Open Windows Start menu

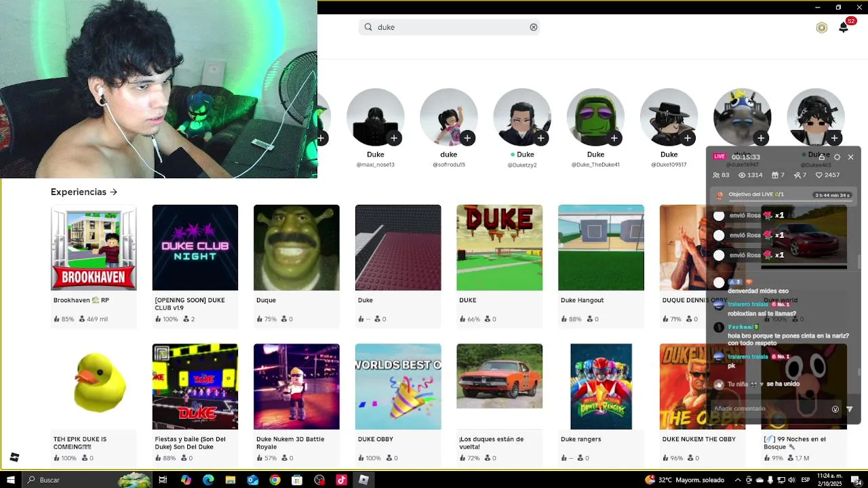coord(11,480)
